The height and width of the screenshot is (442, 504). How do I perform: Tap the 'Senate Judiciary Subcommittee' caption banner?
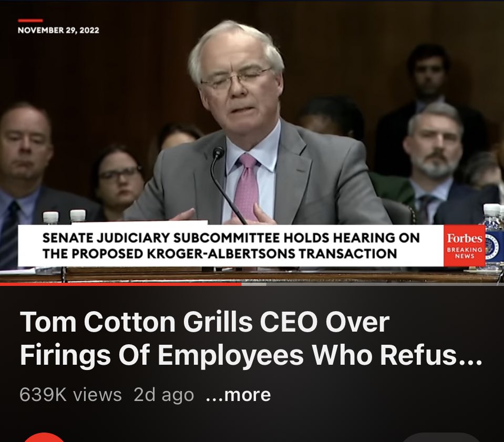point(231,245)
